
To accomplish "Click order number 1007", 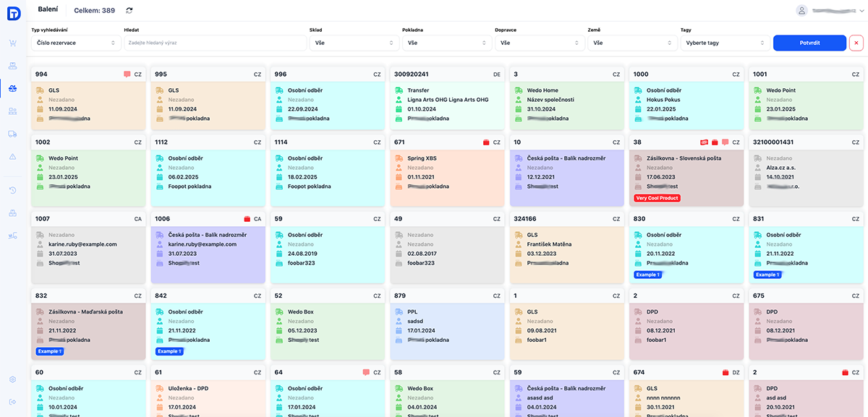I will tap(43, 219).
